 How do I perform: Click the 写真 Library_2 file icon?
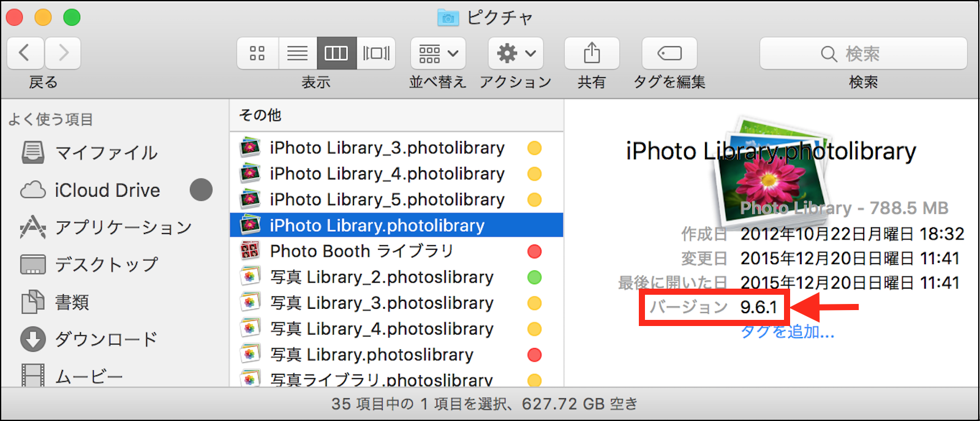tap(250, 277)
